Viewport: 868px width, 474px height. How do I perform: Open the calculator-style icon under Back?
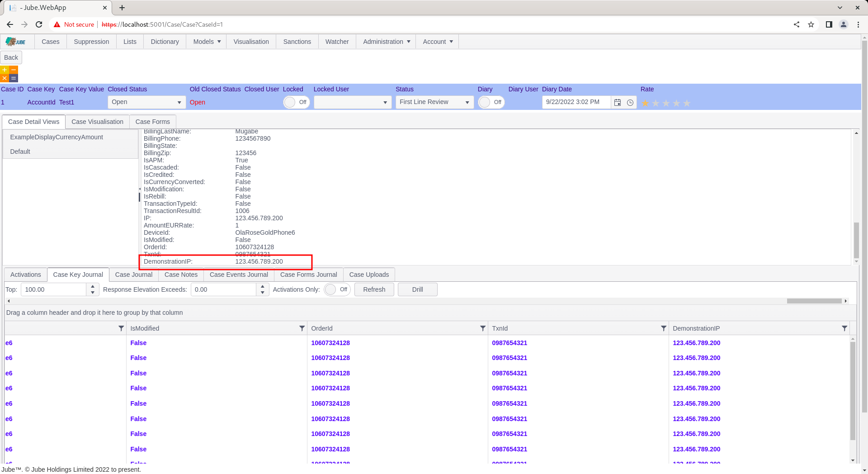click(9, 74)
